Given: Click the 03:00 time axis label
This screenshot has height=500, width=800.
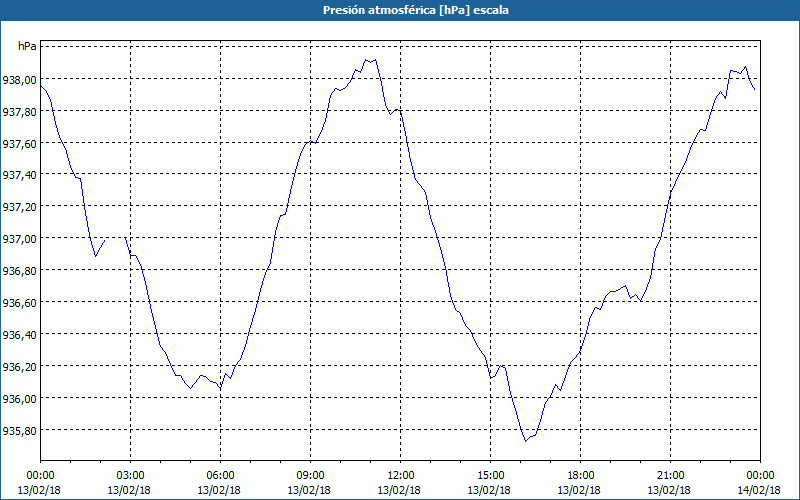Looking at the screenshot, I should 130,476.
